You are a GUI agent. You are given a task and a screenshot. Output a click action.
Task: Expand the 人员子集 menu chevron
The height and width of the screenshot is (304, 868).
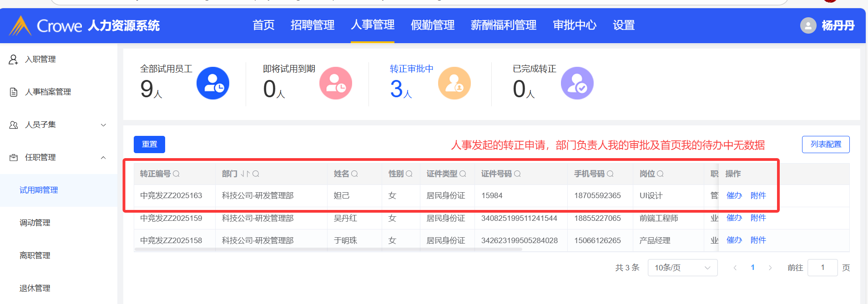coord(103,125)
